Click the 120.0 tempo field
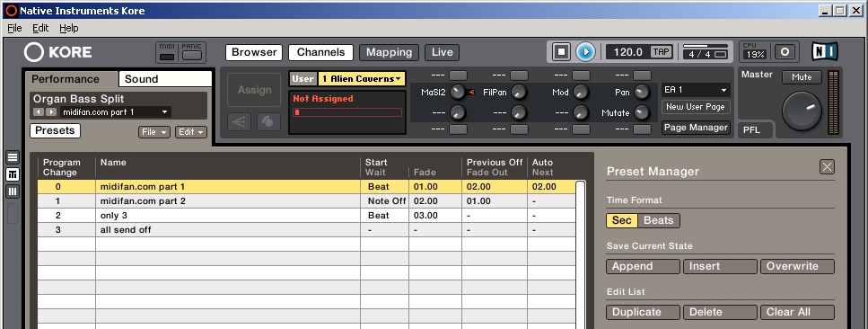868x329 pixels. pyautogui.click(x=628, y=52)
